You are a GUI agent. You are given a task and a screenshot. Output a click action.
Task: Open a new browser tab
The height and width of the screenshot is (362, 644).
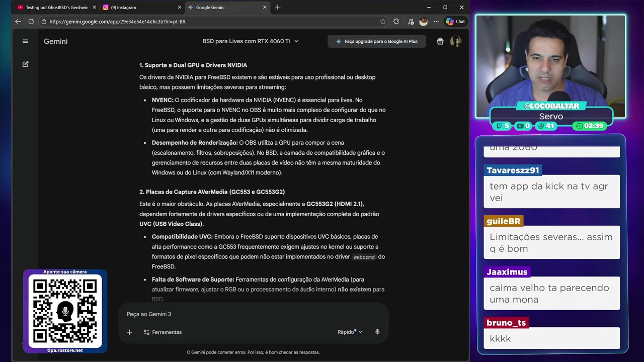click(278, 8)
